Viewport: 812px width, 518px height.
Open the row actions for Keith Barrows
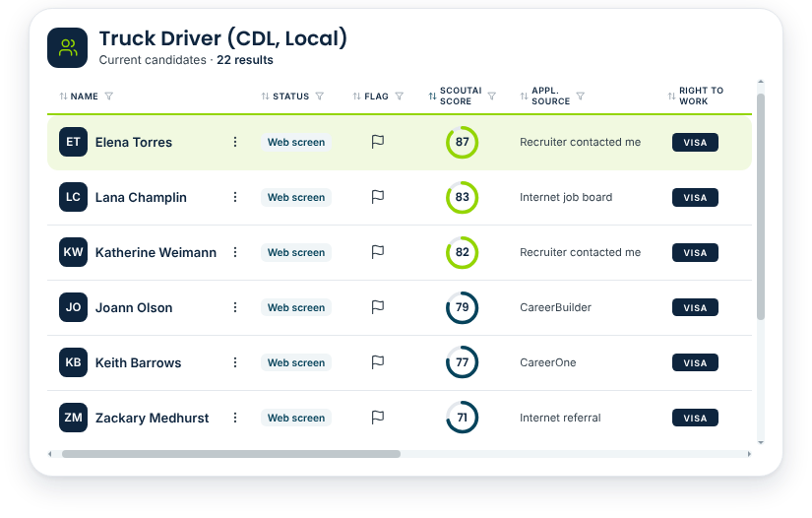(235, 362)
